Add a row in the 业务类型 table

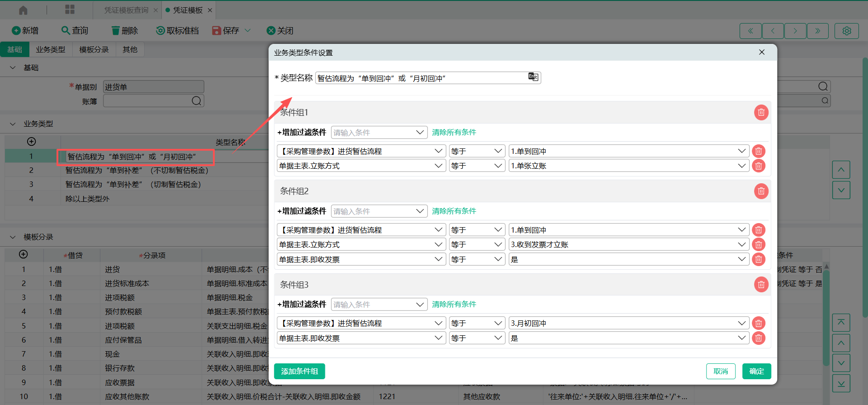(31, 142)
